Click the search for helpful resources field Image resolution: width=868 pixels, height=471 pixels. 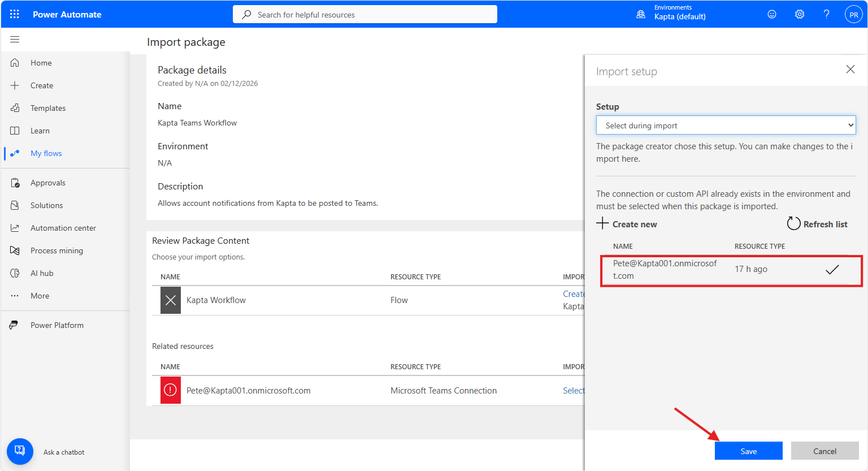(x=364, y=15)
